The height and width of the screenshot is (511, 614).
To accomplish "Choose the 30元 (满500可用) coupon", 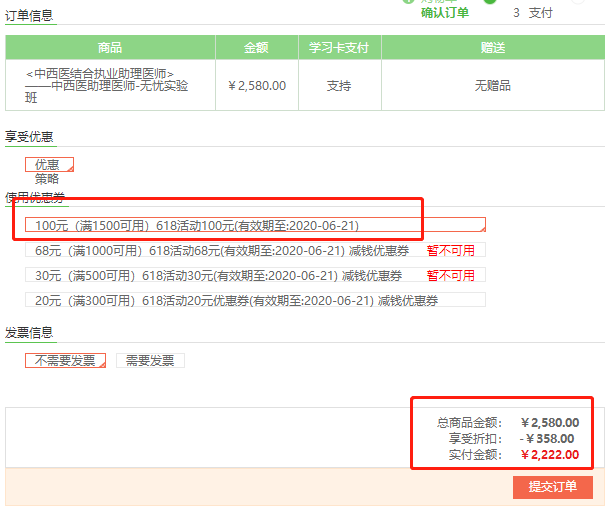I will (x=220, y=275).
